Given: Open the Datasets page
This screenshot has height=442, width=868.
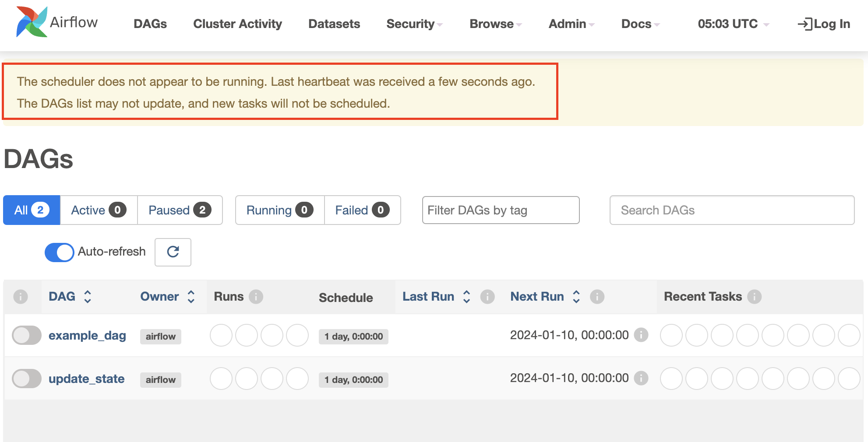Looking at the screenshot, I should coord(334,24).
